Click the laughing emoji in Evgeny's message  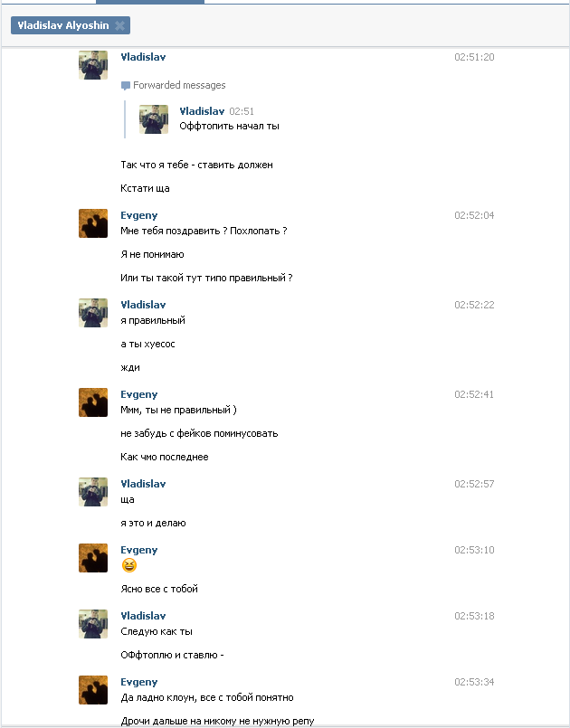click(x=129, y=565)
